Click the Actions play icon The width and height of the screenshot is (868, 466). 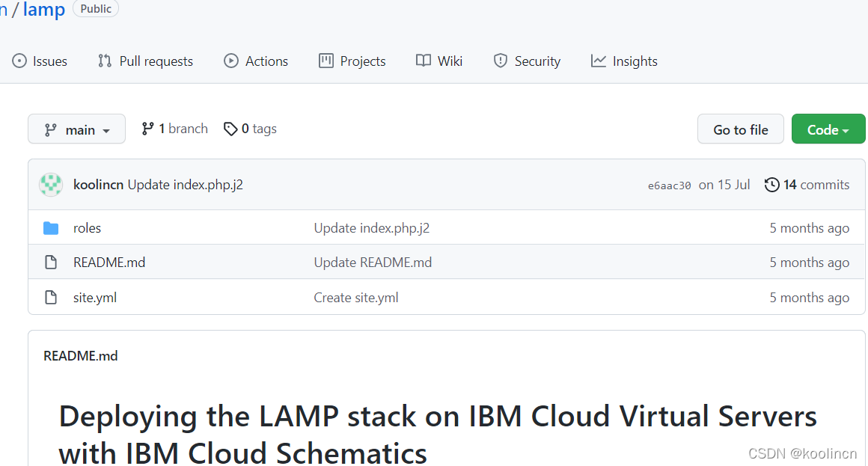pos(230,61)
